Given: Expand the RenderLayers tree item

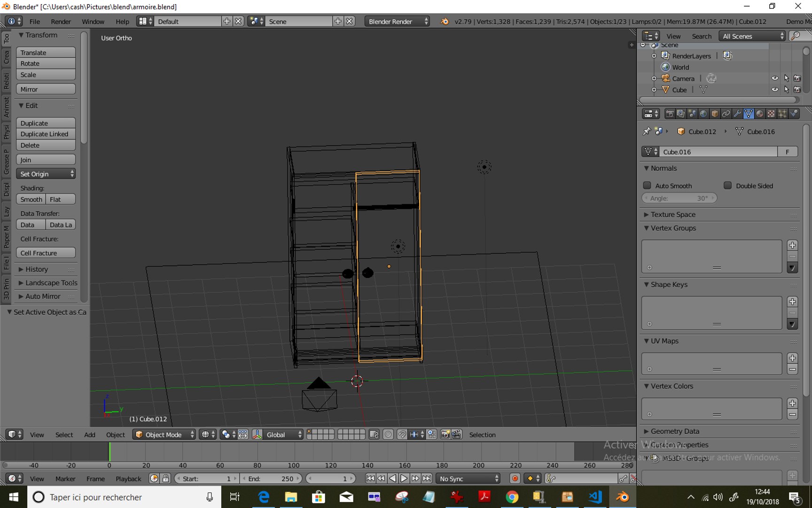Looking at the screenshot, I should point(654,56).
